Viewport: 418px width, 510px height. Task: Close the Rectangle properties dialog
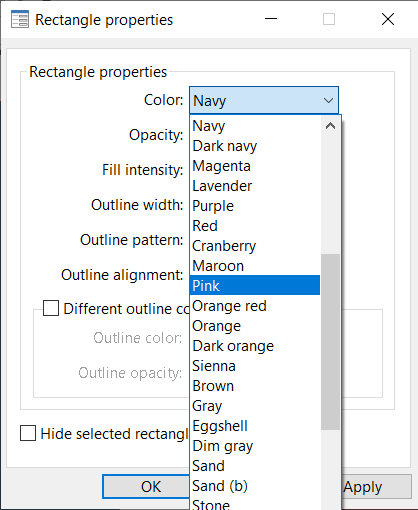click(388, 19)
